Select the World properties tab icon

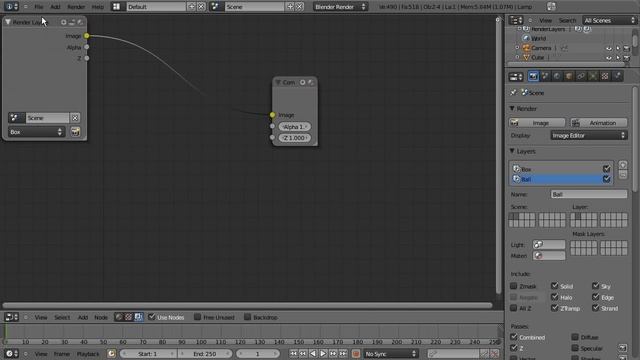[x=557, y=76]
